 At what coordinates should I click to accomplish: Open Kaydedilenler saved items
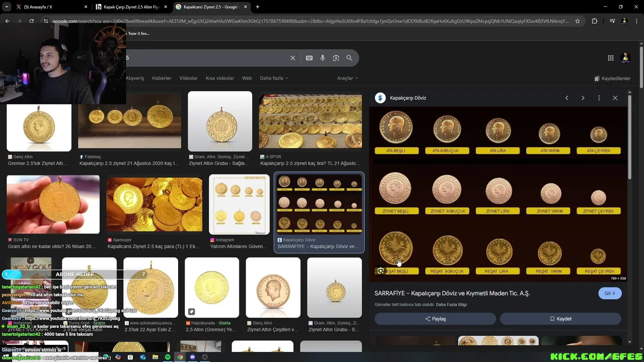[x=612, y=78]
